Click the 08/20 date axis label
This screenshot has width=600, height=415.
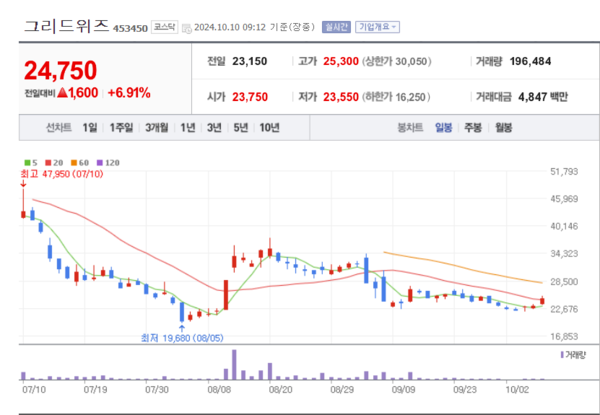280,390
